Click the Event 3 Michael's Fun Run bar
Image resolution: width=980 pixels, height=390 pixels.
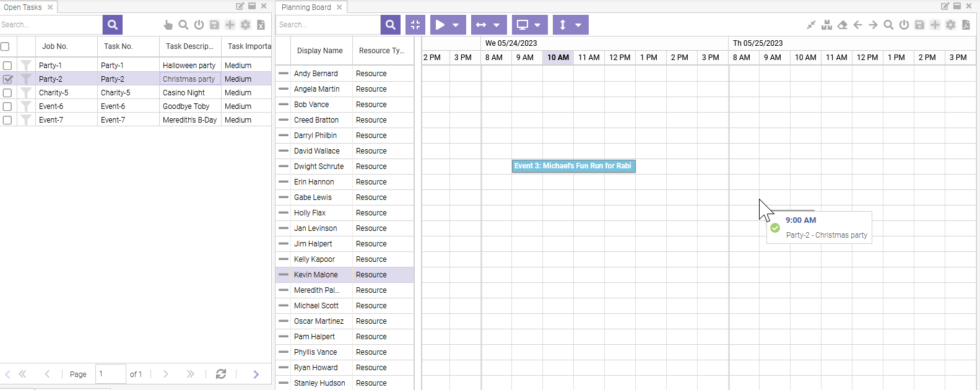tap(573, 166)
